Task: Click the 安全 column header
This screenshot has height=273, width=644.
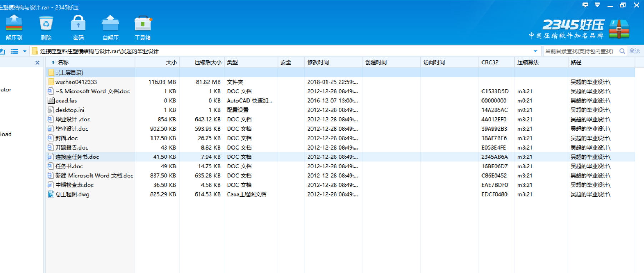Action: point(291,62)
